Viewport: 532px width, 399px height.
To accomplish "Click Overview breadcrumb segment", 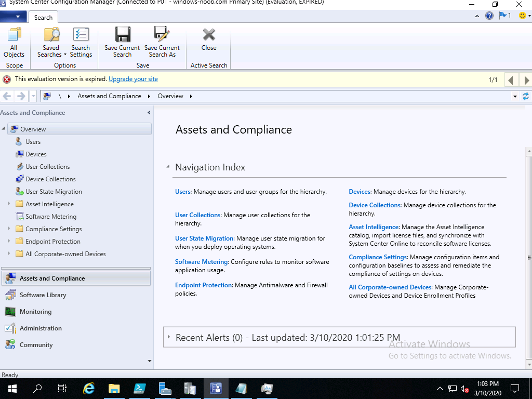I will click(170, 96).
